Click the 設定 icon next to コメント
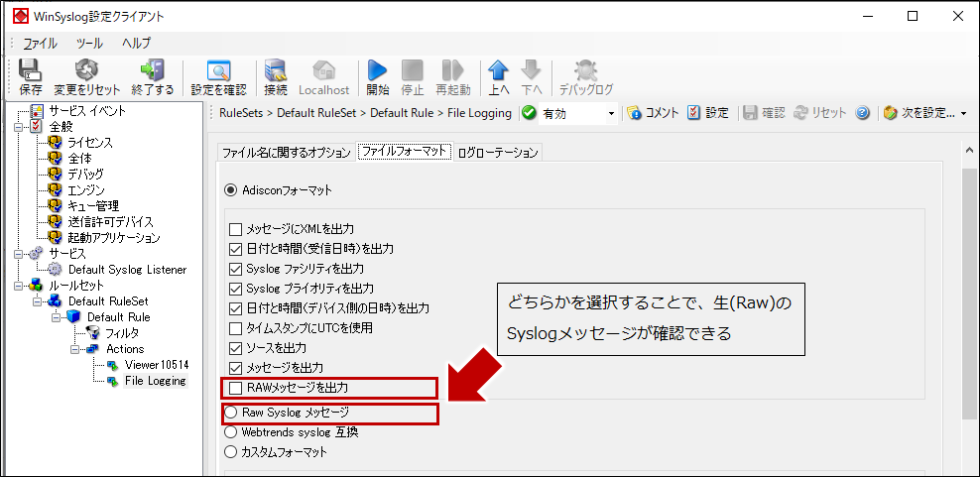Image resolution: width=980 pixels, height=477 pixels. point(693,113)
